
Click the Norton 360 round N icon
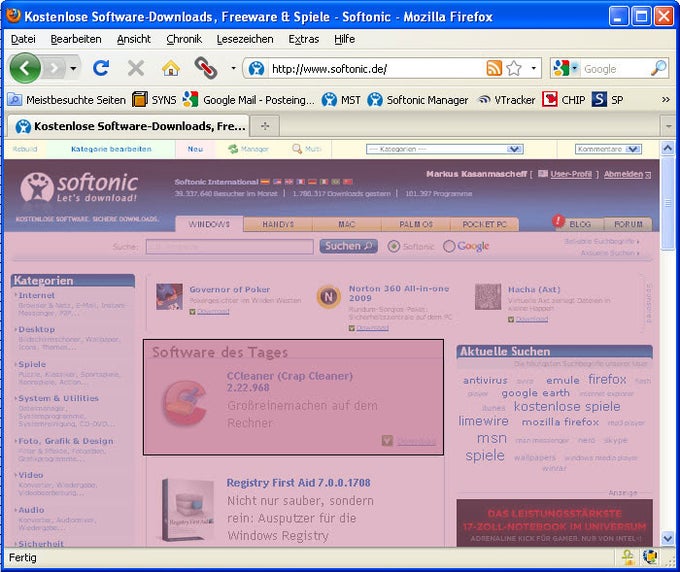tap(328, 297)
